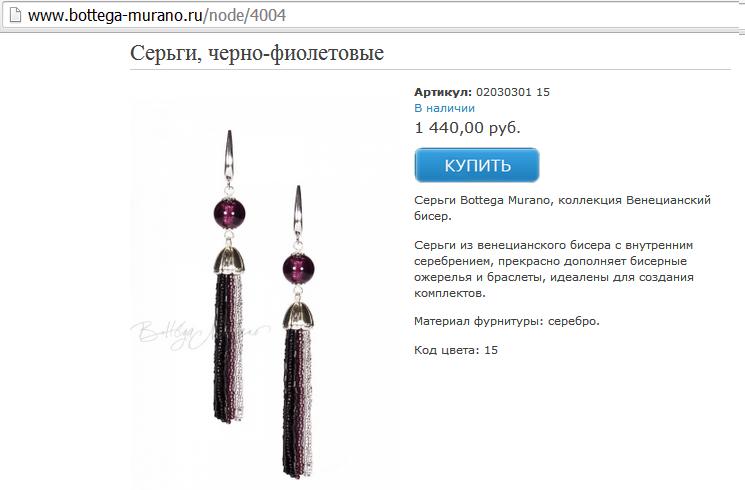This screenshot has width=745, height=490.
Task: Click the КУПИТЬ buy button
Action: [477, 165]
